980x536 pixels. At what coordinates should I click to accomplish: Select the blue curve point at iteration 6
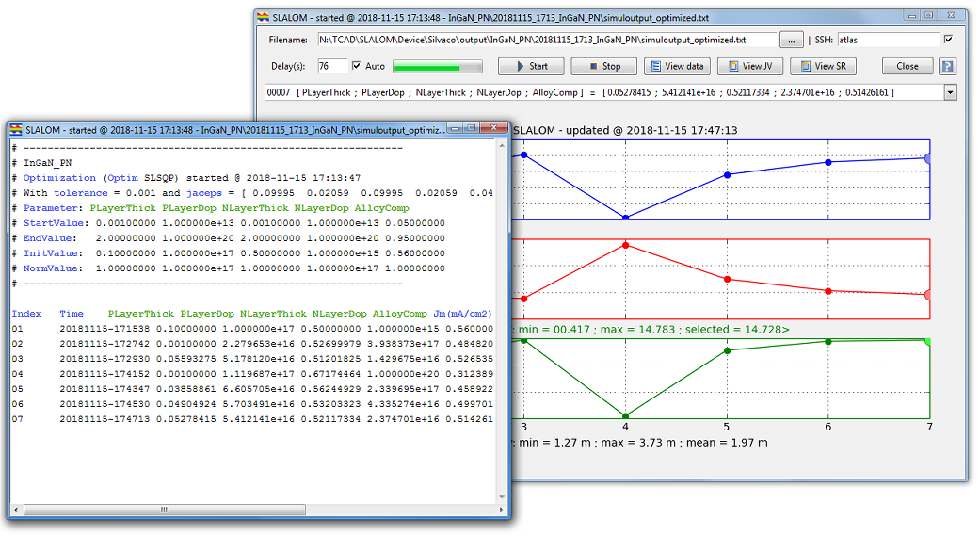coord(828,162)
